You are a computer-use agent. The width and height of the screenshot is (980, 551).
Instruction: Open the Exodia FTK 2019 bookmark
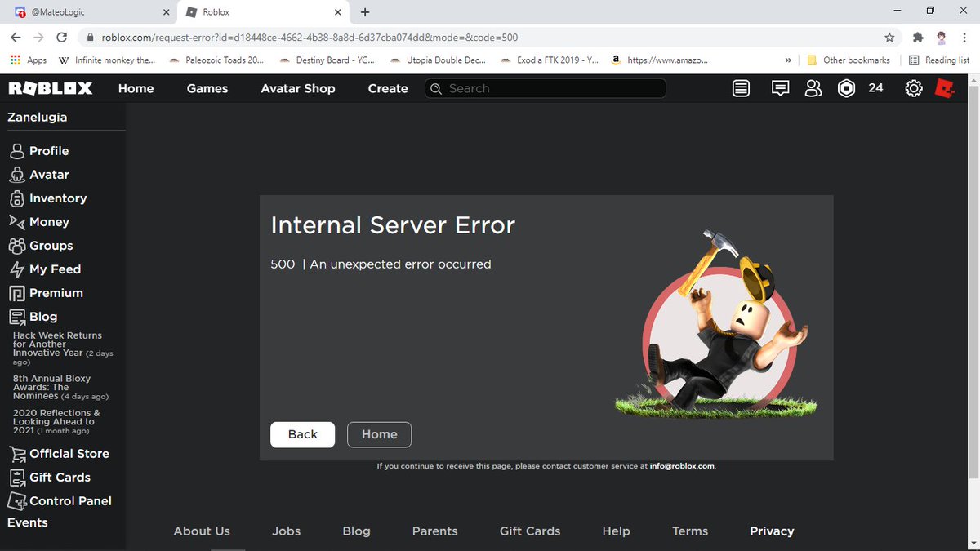pos(550,60)
